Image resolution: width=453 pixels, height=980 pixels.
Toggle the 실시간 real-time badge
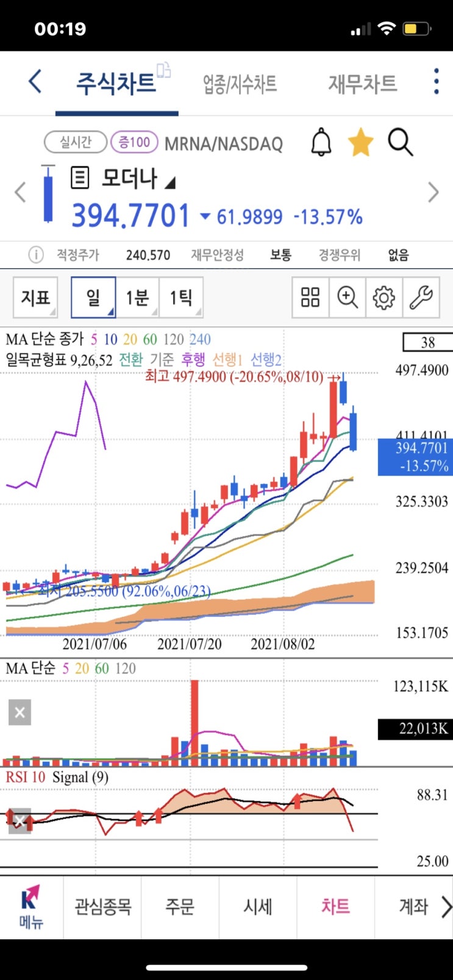[x=76, y=143]
